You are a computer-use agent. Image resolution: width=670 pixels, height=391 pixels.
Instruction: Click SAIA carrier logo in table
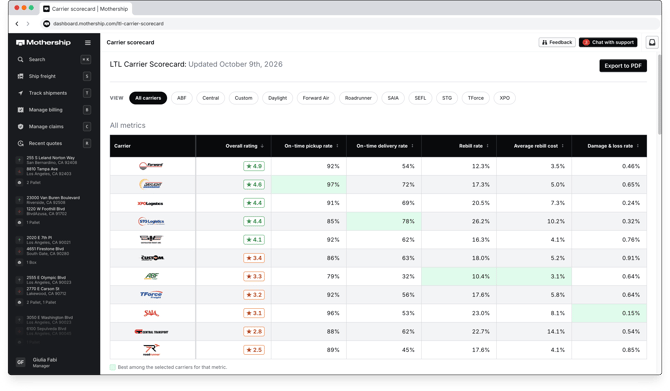[x=151, y=313]
